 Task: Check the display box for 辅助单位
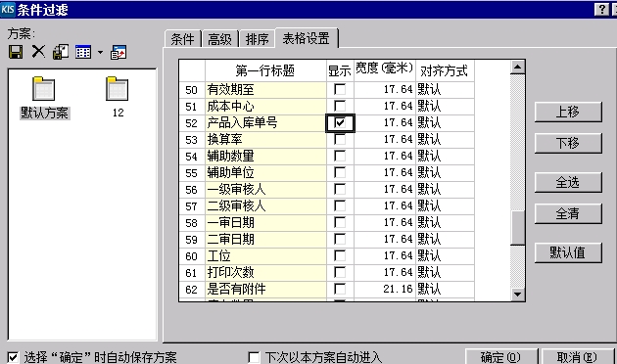click(340, 172)
